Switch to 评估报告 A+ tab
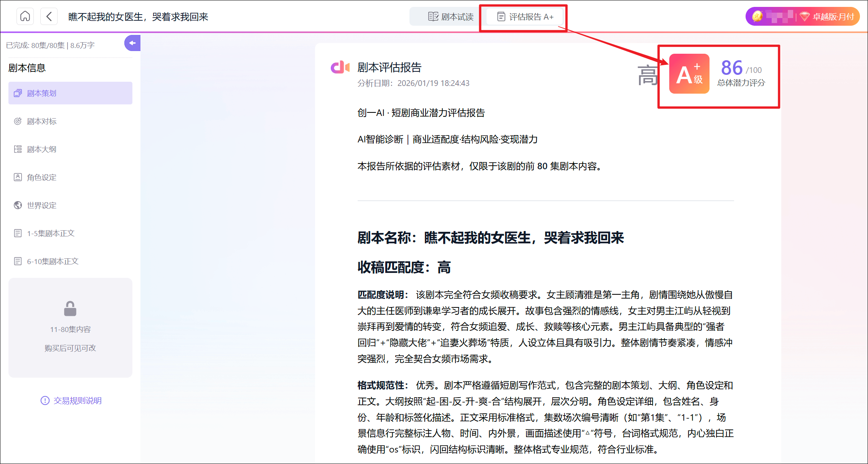The image size is (868, 464). pyautogui.click(x=525, y=17)
